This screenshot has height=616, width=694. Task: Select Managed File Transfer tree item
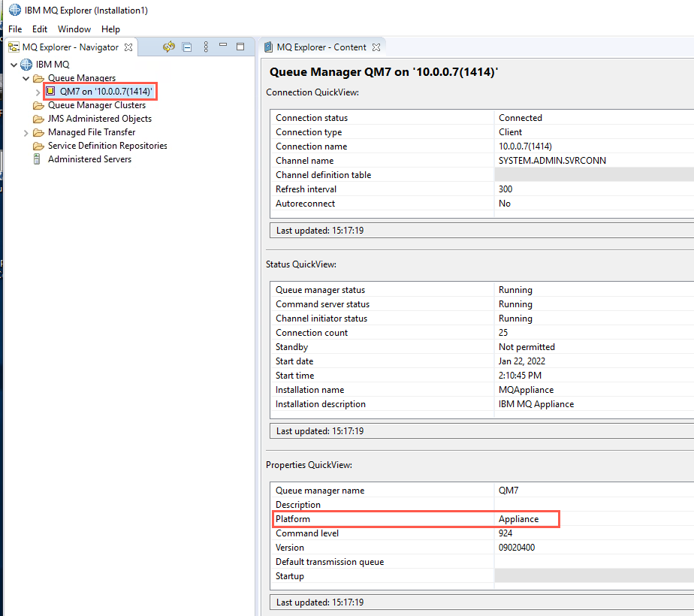92,132
